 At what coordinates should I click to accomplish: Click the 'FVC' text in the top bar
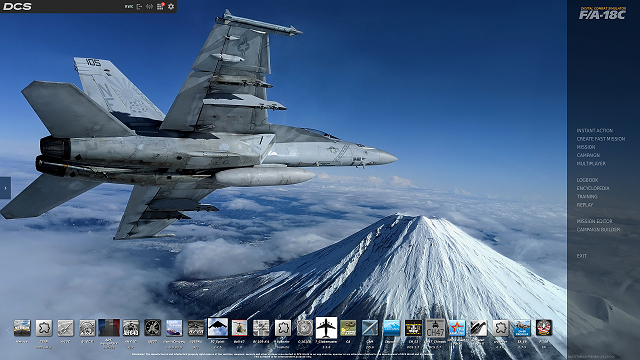click(x=129, y=7)
